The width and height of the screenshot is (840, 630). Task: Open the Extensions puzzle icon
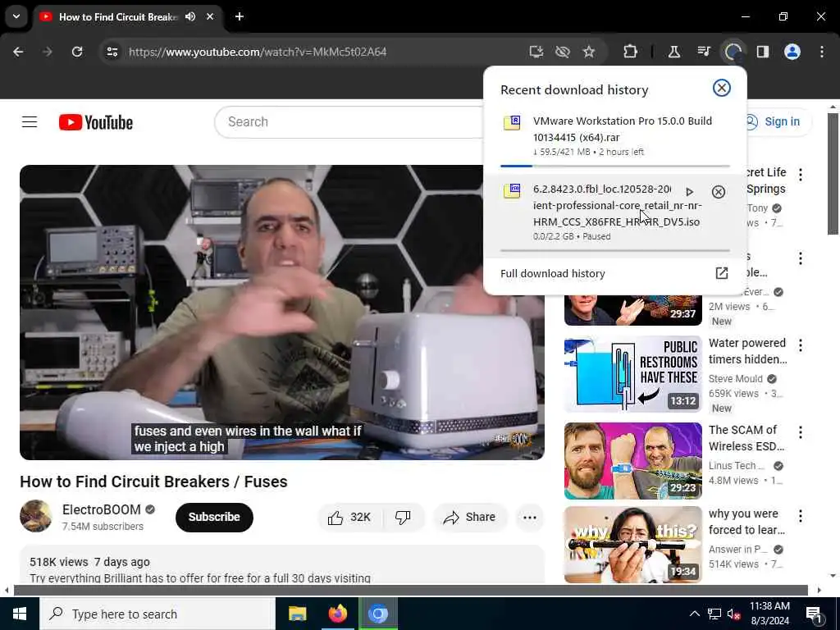pyautogui.click(x=631, y=52)
